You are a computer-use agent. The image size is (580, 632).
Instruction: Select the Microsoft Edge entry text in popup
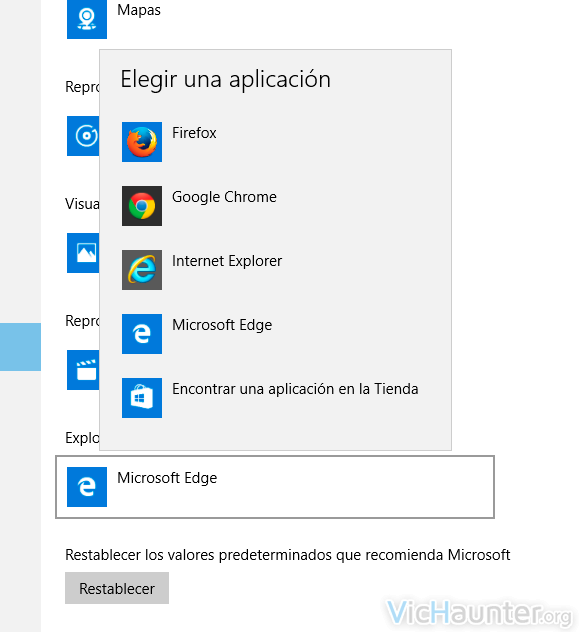222,325
